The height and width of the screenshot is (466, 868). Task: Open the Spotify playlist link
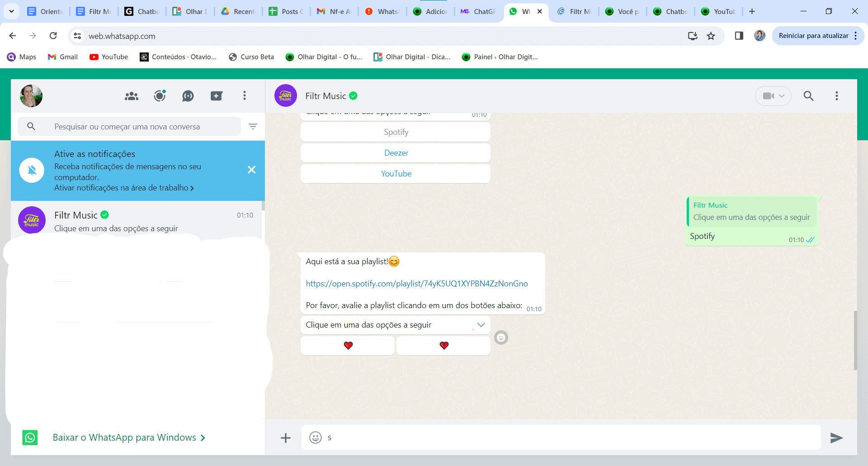tap(417, 284)
